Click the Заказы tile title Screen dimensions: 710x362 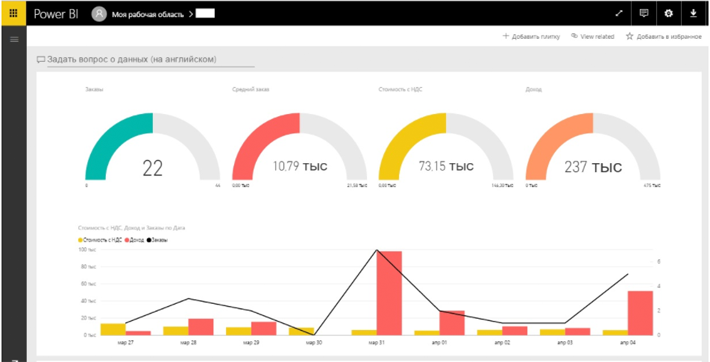(94, 90)
